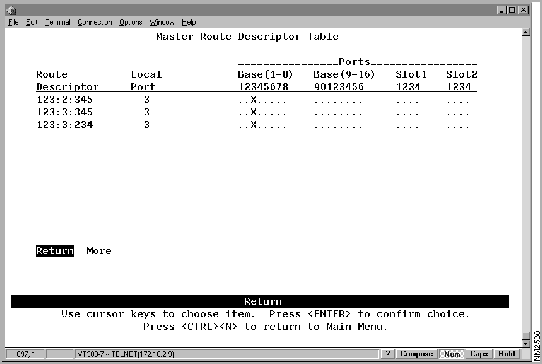Click route descriptor 123:3:234
The image size is (542, 364).
(65, 124)
